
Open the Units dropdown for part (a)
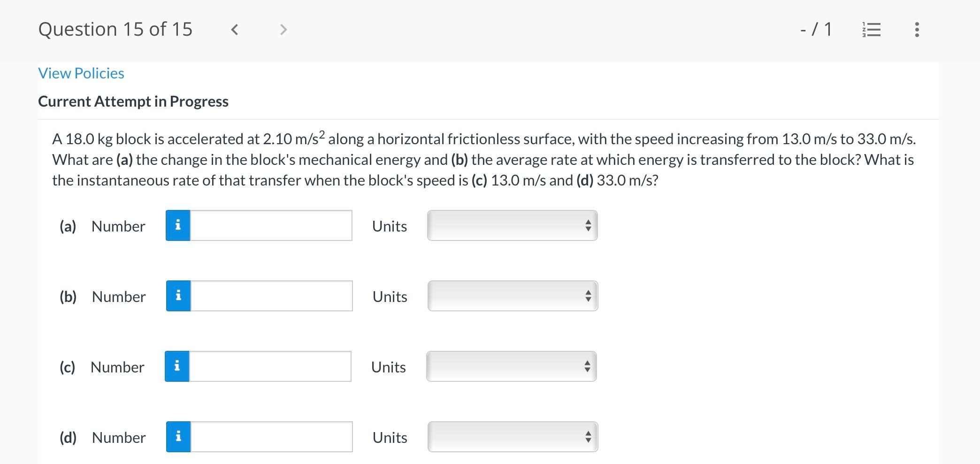point(512,225)
